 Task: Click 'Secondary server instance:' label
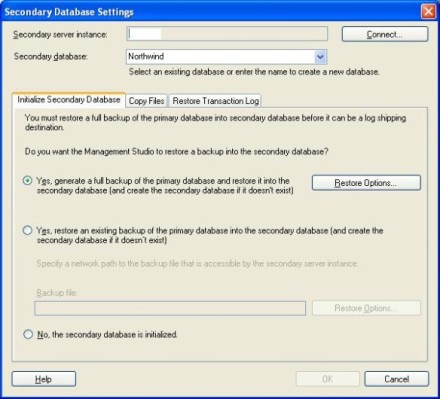[x=60, y=34]
